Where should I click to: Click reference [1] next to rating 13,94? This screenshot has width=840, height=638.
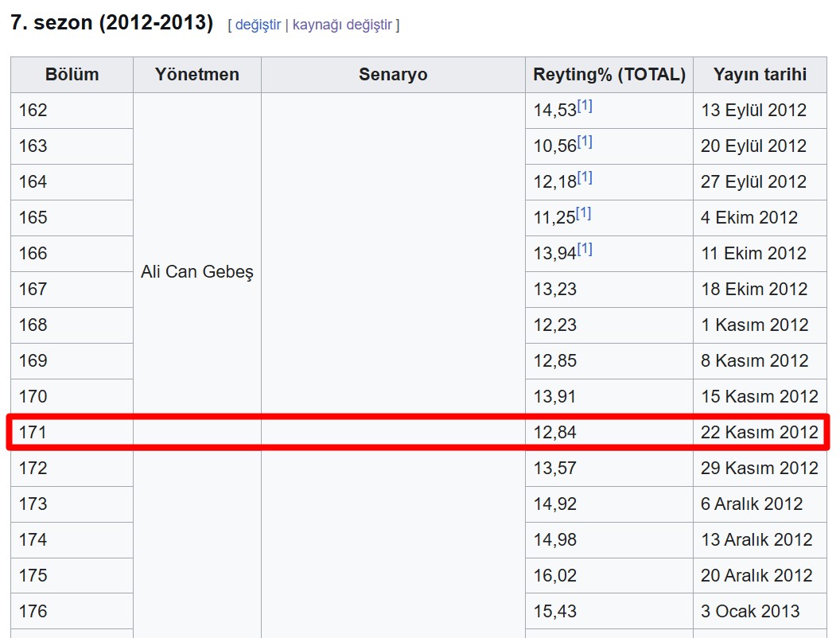coord(585,248)
